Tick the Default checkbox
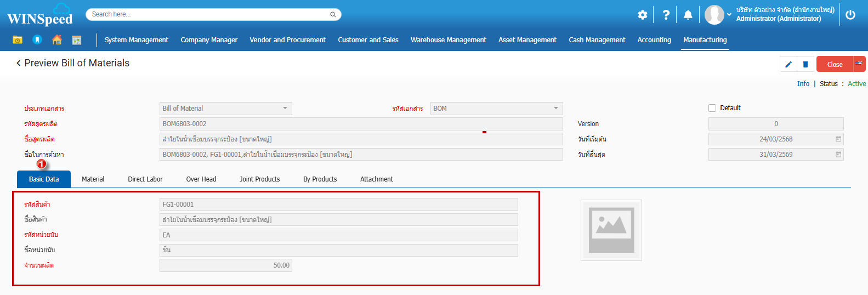Viewport: 868px width, 295px height. (712, 108)
